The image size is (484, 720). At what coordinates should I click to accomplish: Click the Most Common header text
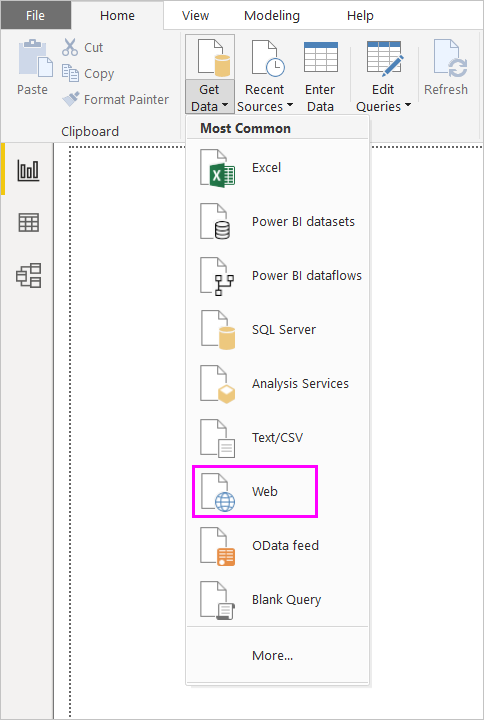tap(246, 128)
